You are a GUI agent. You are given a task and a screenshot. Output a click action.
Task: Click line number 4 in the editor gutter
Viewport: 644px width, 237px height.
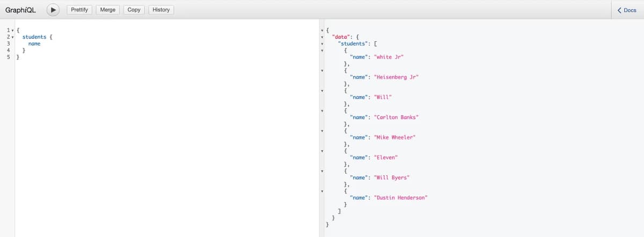[9, 50]
